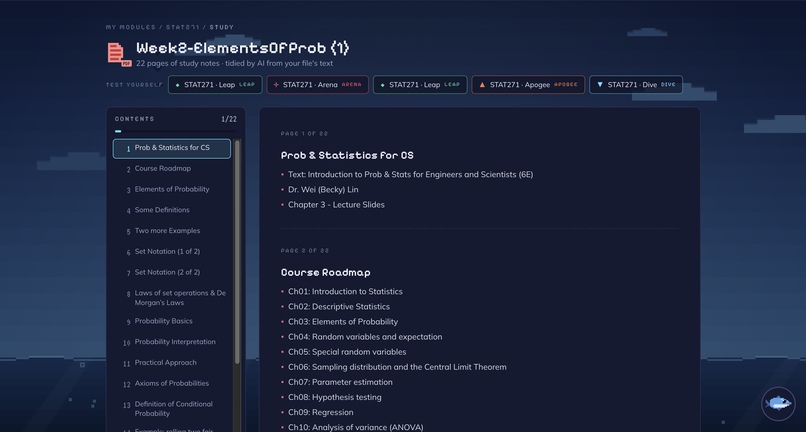Viewport: 806px width, 432px height.
Task: Go to 'Some Definitions' page entry
Action: [x=172, y=210]
